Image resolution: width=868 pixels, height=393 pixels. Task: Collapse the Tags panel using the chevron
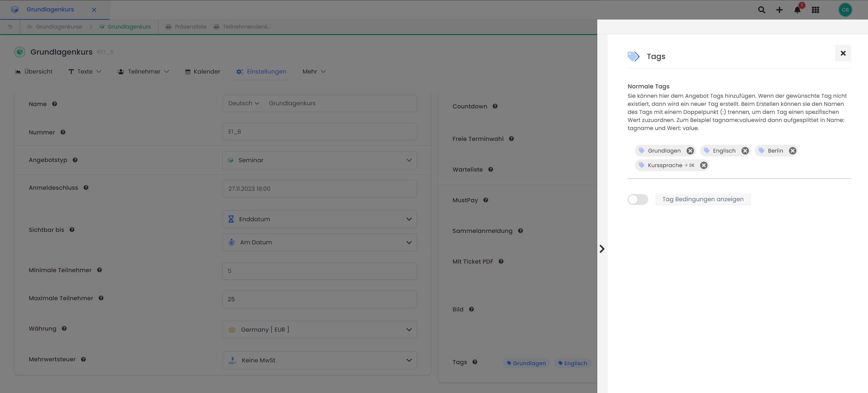602,249
